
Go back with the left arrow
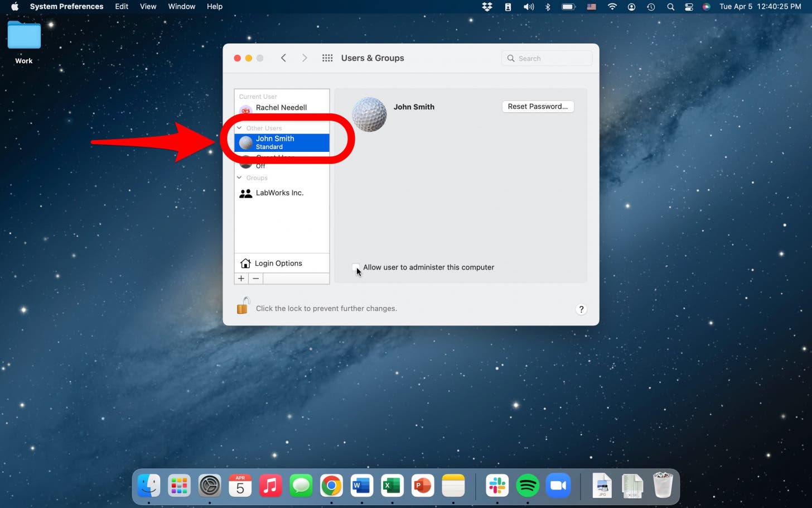(x=283, y=58)
